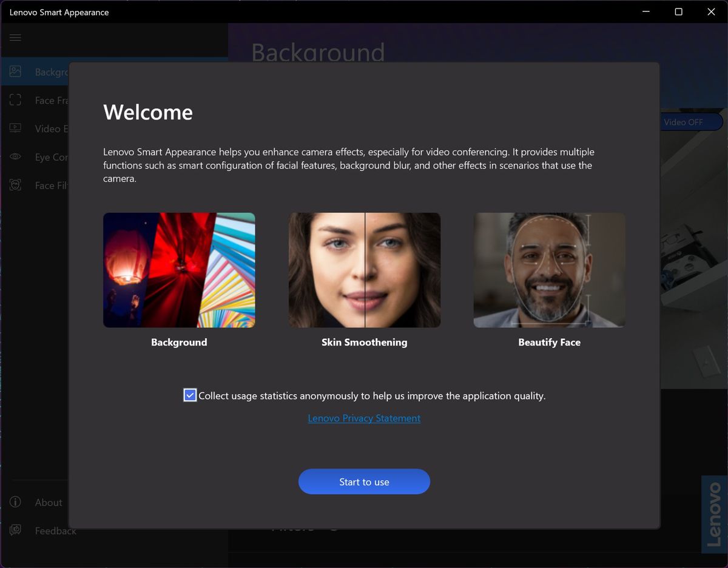Open the Feedback menu item
This screenshot has height=568, width=728.
(x=55, y=531)
